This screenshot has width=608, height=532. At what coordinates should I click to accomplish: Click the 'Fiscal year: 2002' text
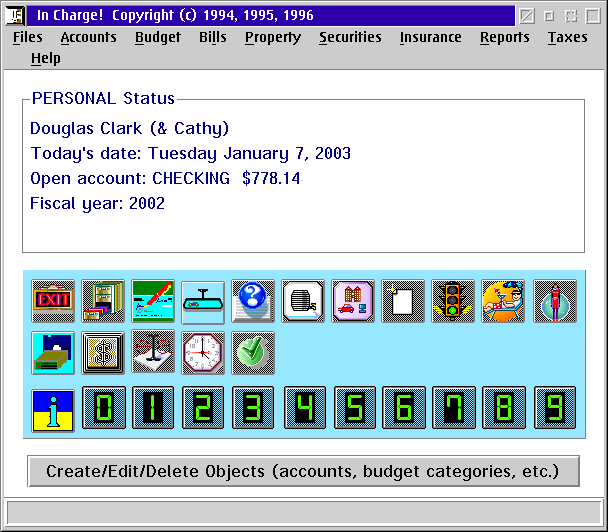(x=98, y=204)
